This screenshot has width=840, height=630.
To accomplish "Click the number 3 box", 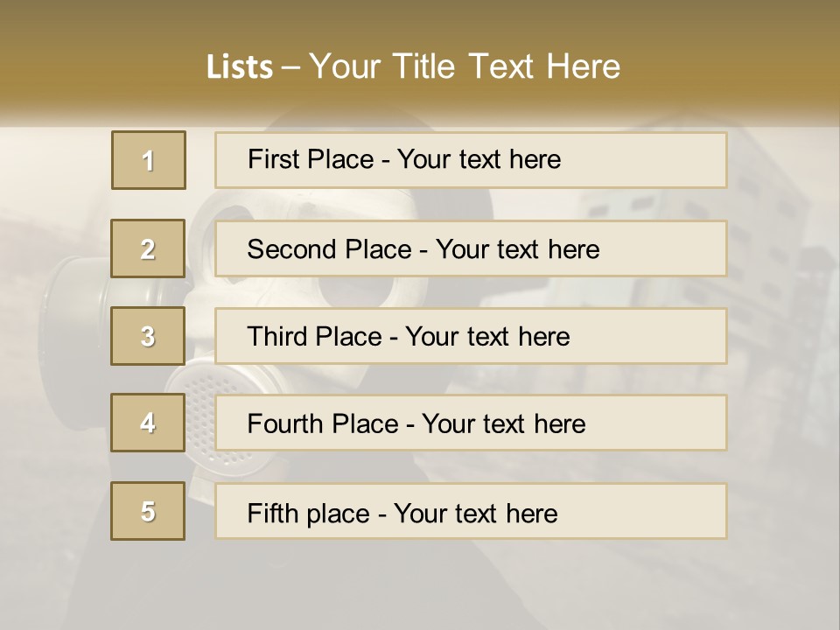I will (148, 336).
